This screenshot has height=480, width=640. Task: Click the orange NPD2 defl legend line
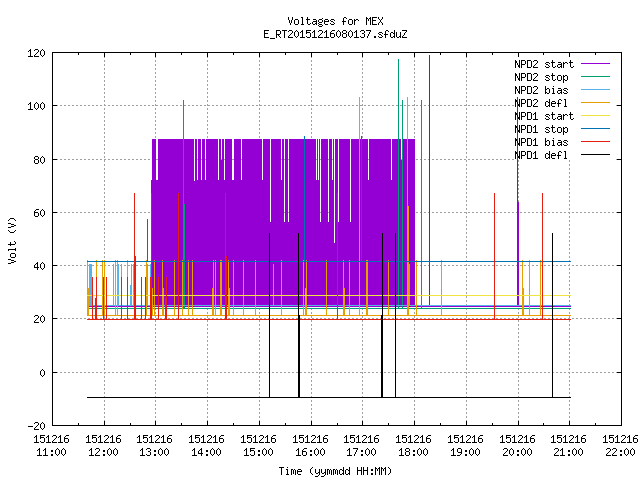(x=596, y=103)
